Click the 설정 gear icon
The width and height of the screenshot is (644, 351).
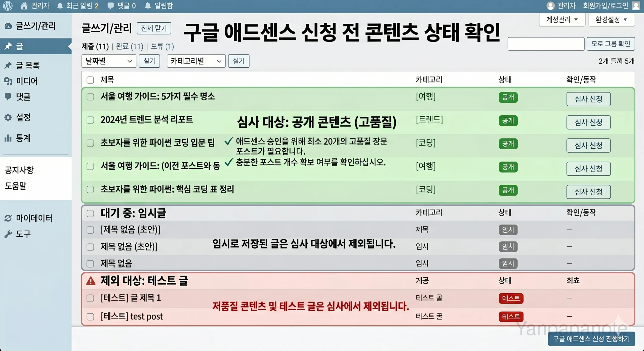click(8, 117)
